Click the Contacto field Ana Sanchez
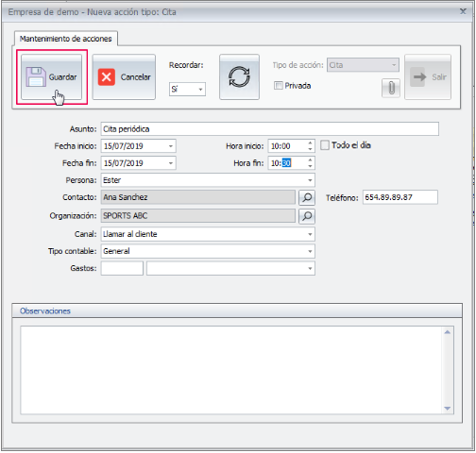 pos(198,197)
